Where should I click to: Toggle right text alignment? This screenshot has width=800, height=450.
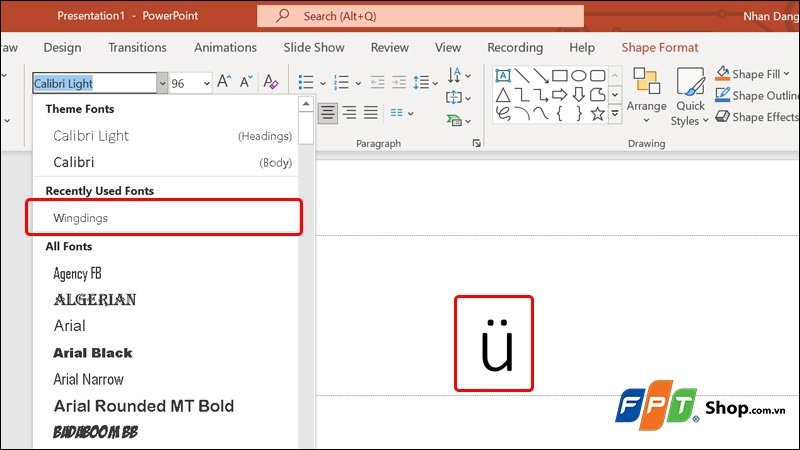pos(349,113)
